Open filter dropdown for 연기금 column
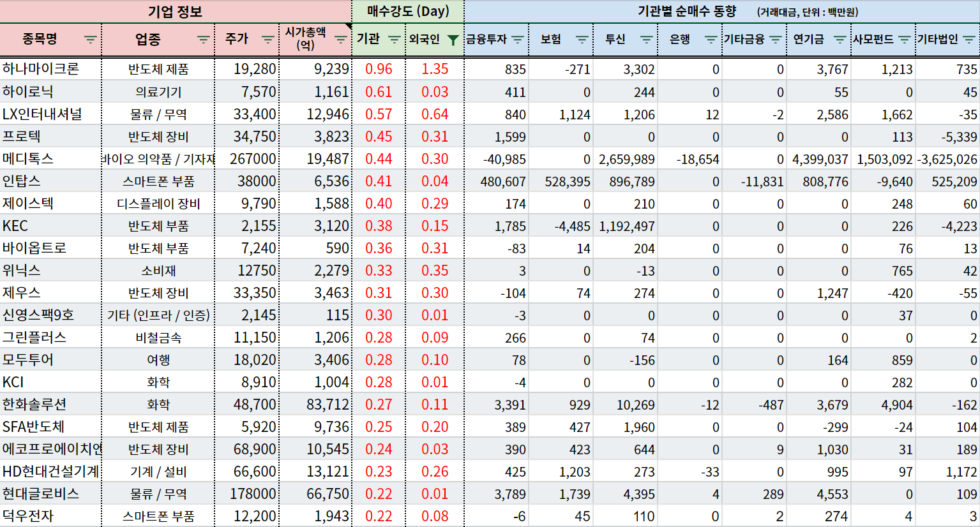This screenshot has width=980, height=527. (x=840, y=40)
